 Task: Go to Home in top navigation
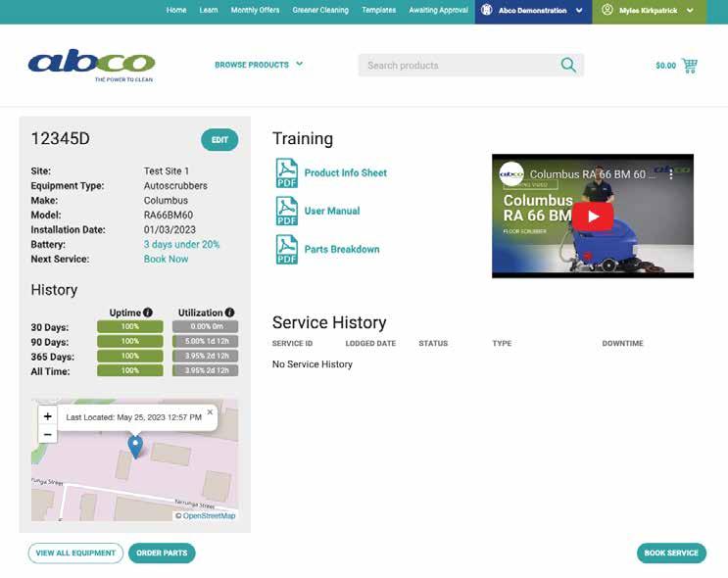click(176, 10)
